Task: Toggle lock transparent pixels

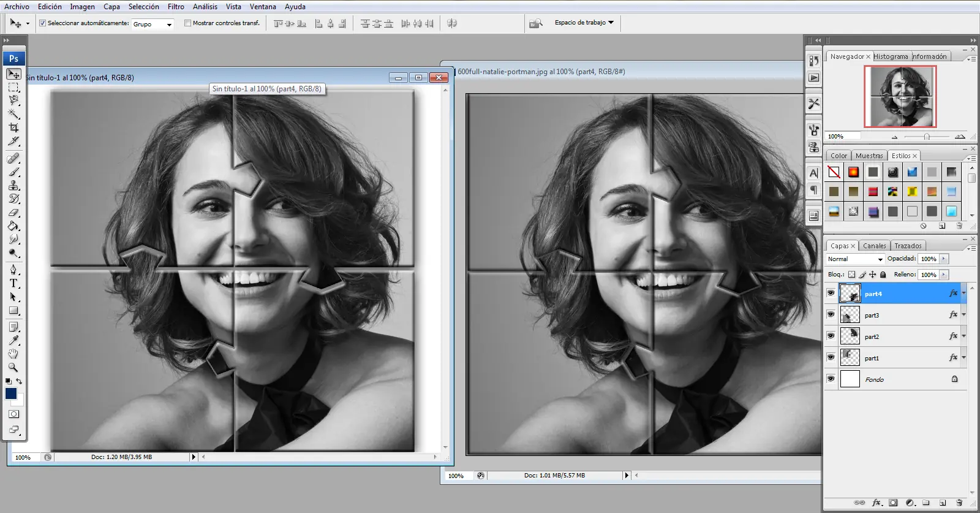Action: pos(851,275)
